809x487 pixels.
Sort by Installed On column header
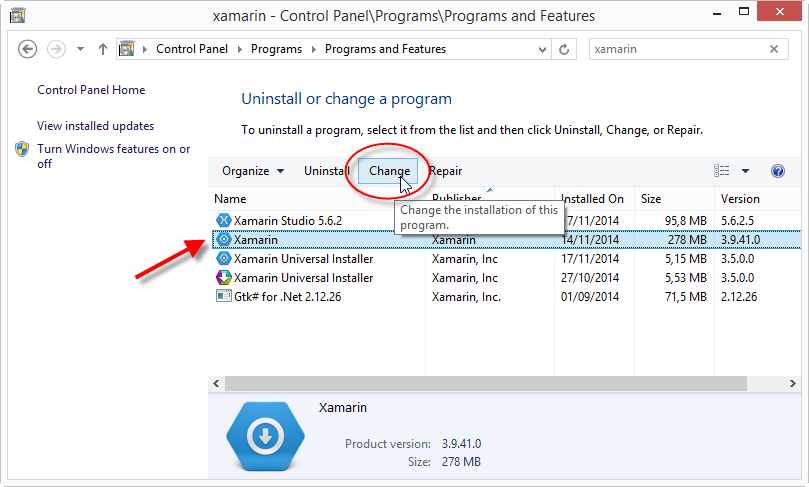coord(594,199)
